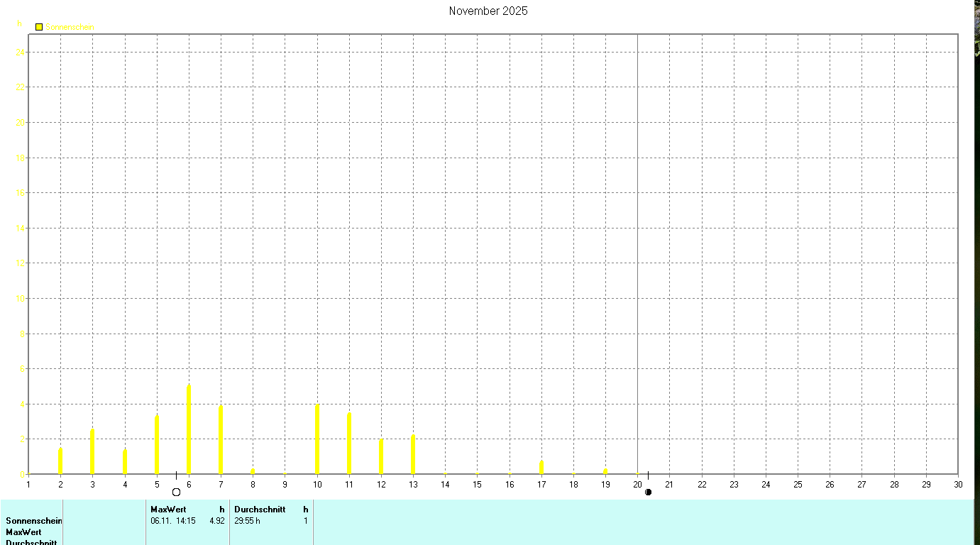Screen dimensions: 980x545
Task: Click the Sonnenschein row label in table
Action: [x=34, y=521]
